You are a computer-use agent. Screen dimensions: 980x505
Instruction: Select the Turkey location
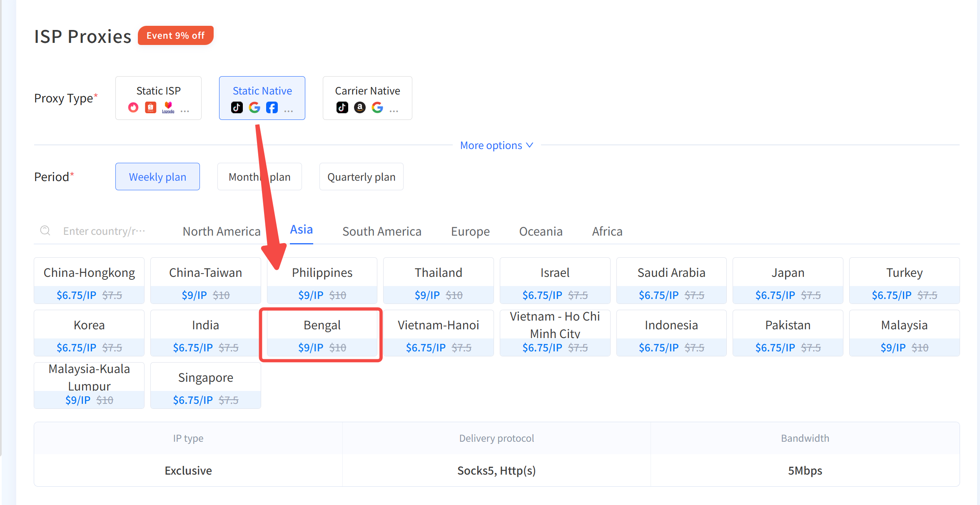tap(904, 281)
